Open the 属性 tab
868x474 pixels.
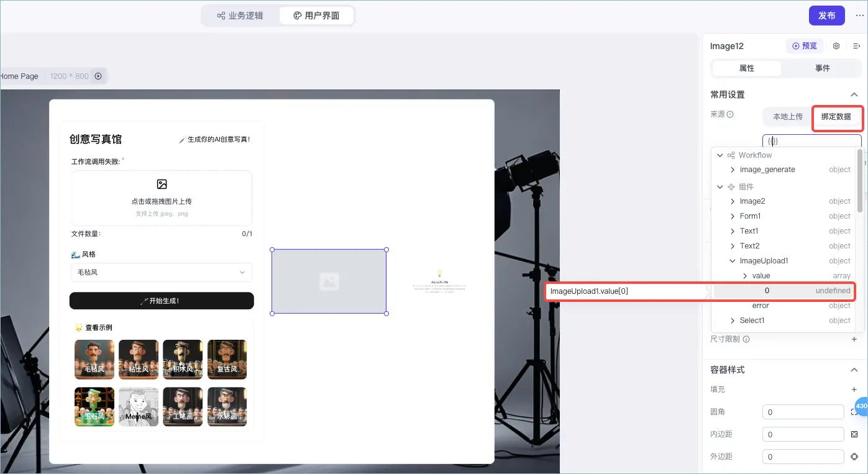tap(747, 68)
